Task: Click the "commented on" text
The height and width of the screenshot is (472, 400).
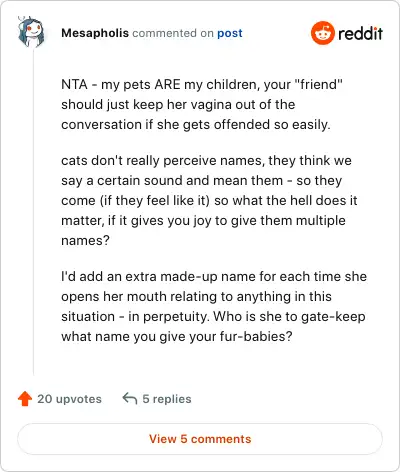Action: 173,33
